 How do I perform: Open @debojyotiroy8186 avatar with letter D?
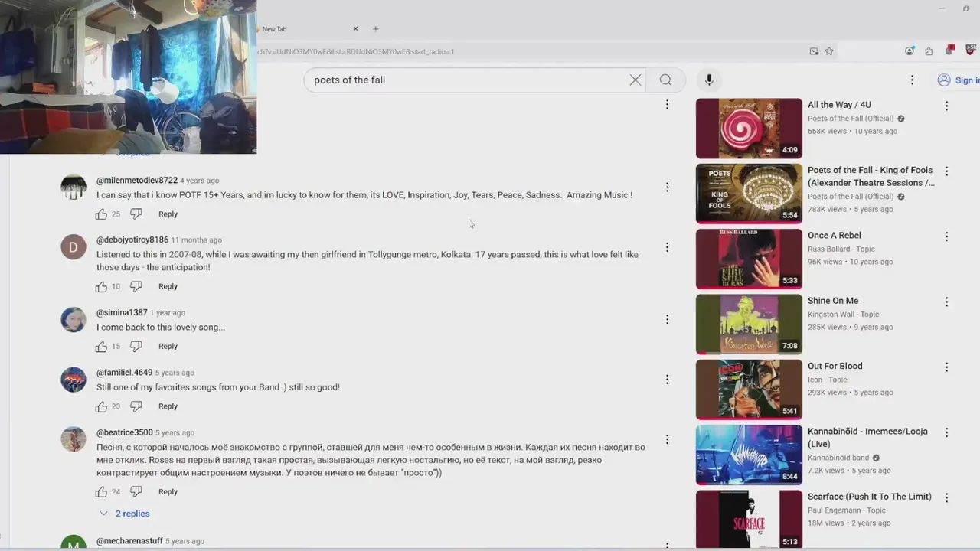click(73, 247)
